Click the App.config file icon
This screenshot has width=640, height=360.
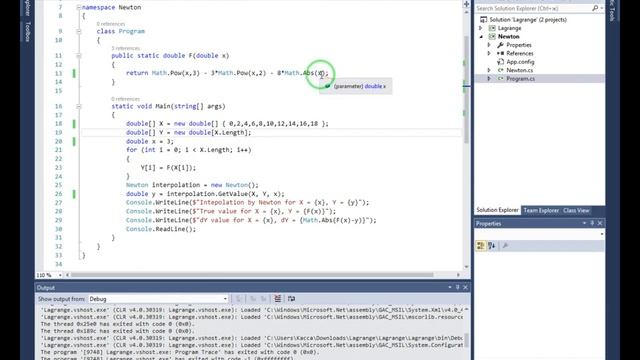tap(500, 62)
